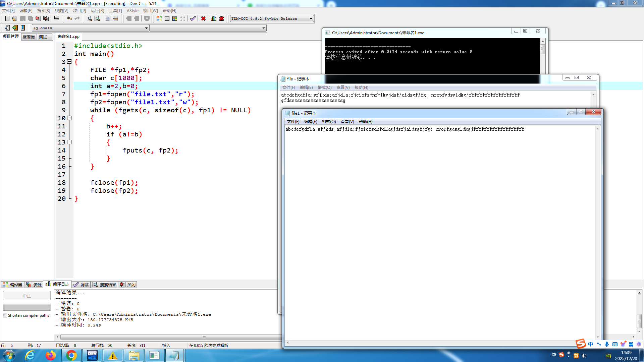The height and width of the screenshot is (362, 644).
Task: Click the Print toolbar icon
Action: pyautogui.click(x=56, y=18)
